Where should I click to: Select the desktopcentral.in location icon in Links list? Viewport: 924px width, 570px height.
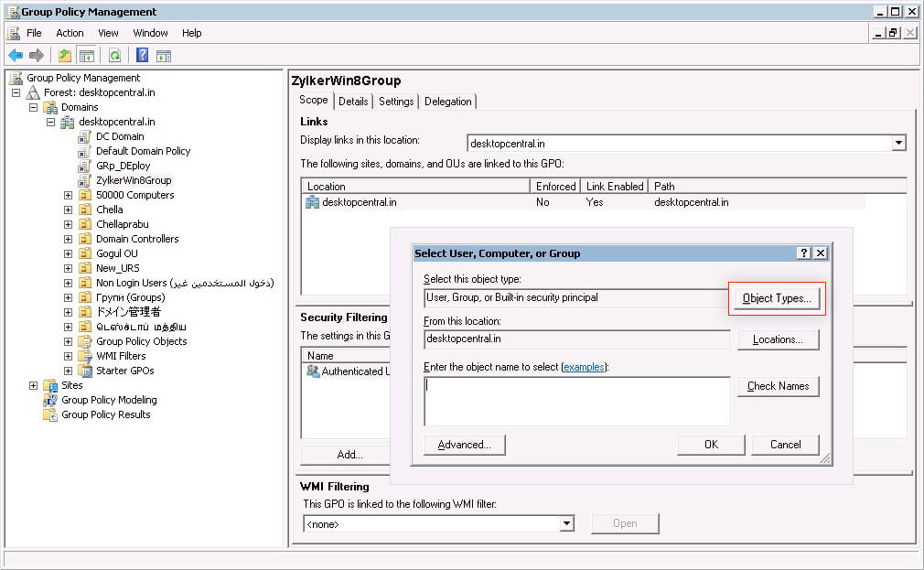311,201
